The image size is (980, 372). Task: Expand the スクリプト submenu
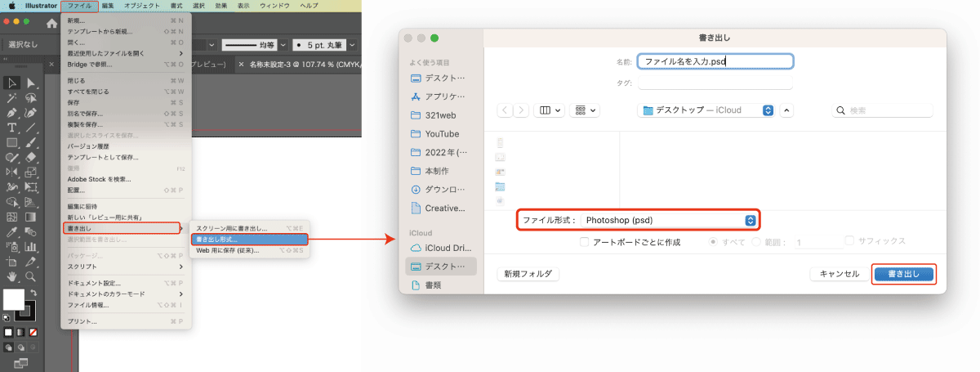(125, 267)
